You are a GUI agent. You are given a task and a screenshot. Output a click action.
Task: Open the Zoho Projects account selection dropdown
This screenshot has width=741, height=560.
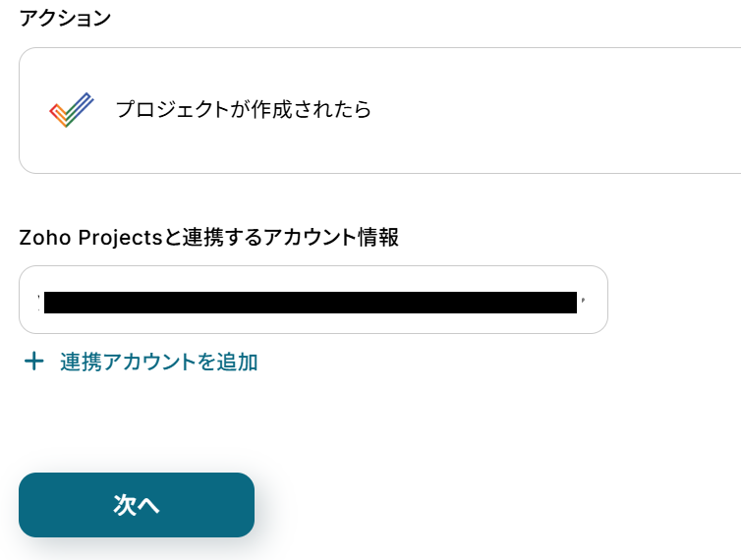point(313,300)
